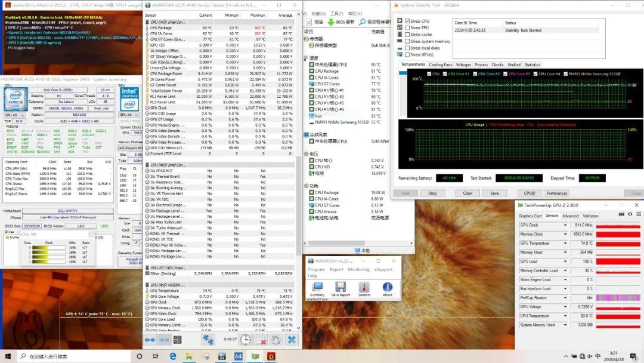Image resolution: width=644 pixels, height=363 pixels.
Task: Click the About info icon
Action: pos(388,287)
